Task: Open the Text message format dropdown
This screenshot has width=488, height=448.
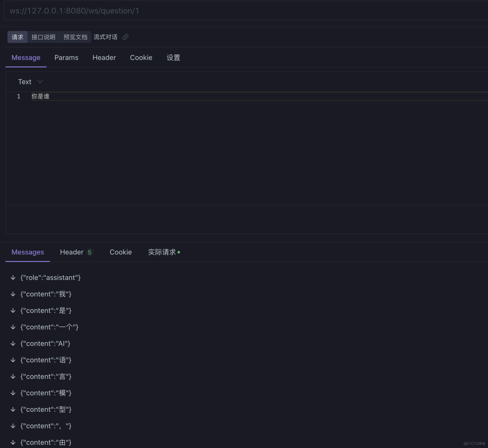Action: (30, 82)
